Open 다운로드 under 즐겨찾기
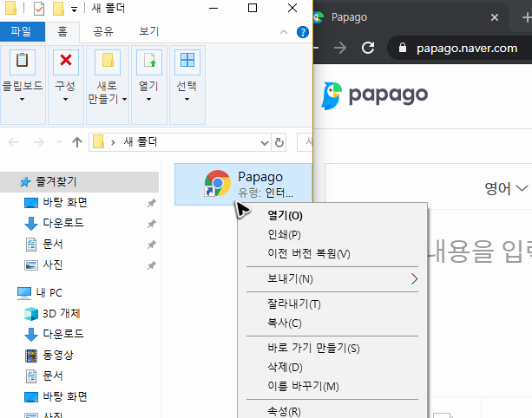The height and width of the screenshot is (418, 532). click(x=63, y=224)
